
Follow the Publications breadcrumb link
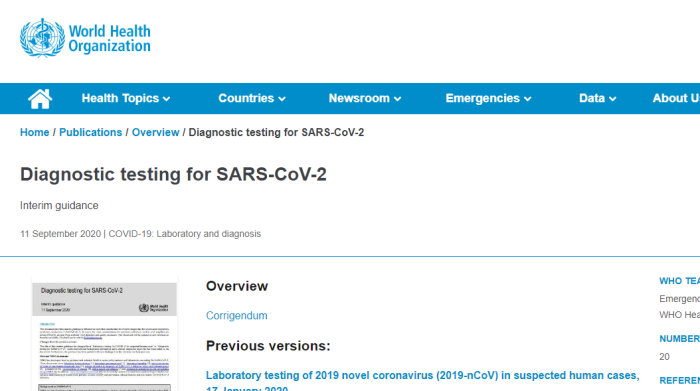tap(91, 133)
